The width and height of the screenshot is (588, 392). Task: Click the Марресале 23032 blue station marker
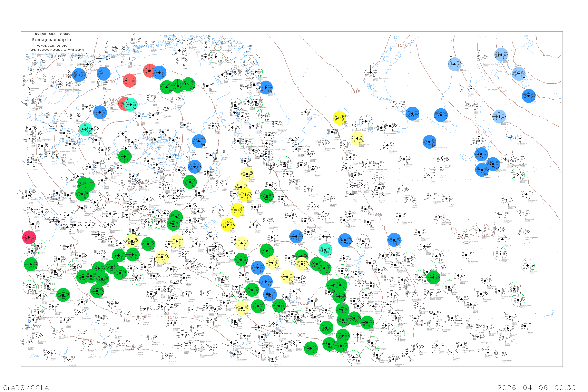click(441, 115)
